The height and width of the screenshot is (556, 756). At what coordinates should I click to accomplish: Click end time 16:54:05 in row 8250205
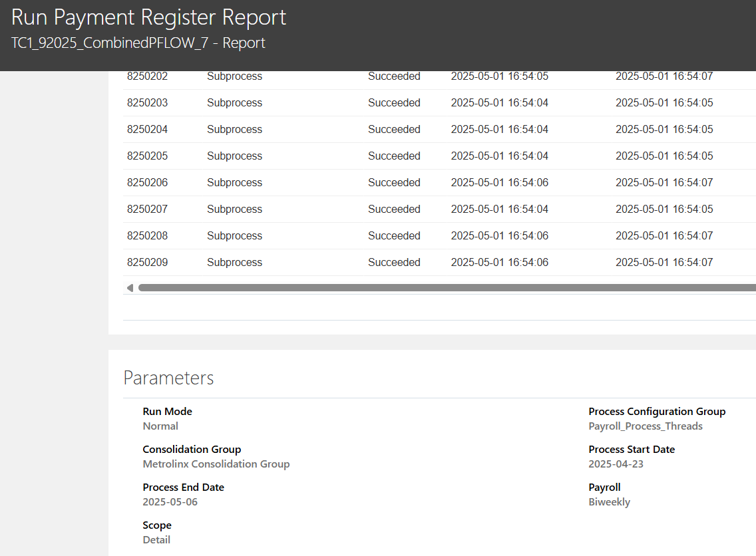click(x=664, y=156)
